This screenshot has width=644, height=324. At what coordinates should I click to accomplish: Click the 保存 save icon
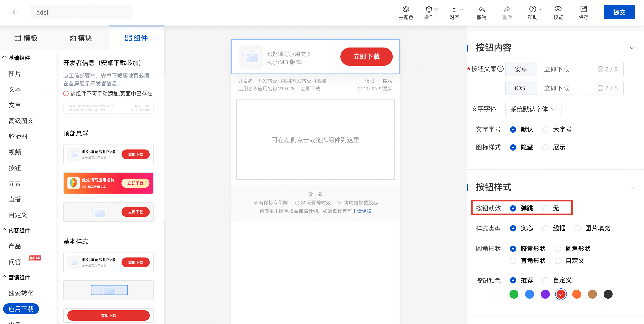click(x=583, y=12)
